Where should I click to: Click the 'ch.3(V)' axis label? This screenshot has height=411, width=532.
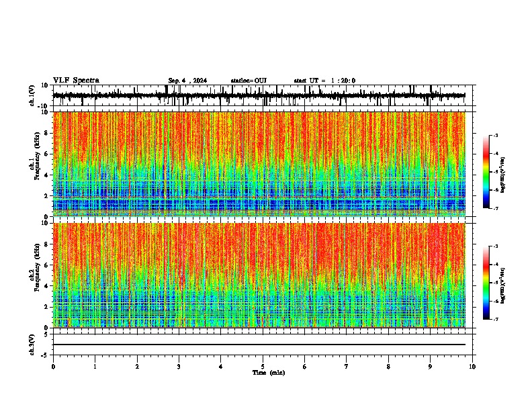point(32,345)
